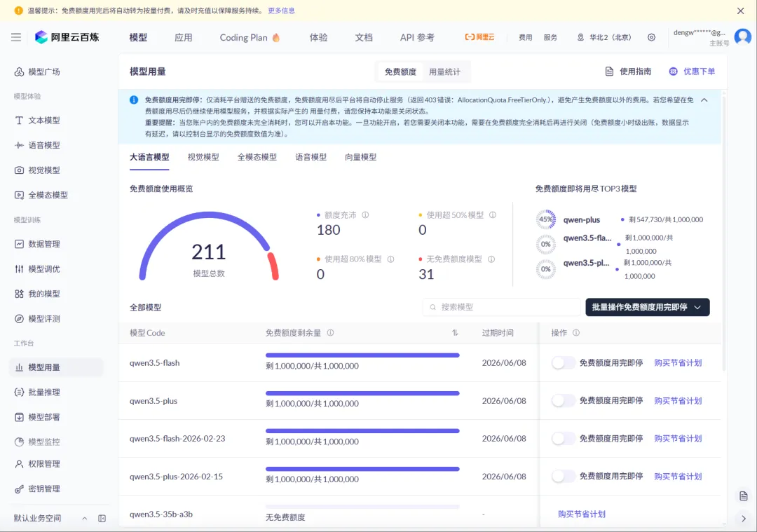Image resolution: width=757 pixels, height=532 pixels.
Task: Open 服务 in the header
Action: [550, 37]
